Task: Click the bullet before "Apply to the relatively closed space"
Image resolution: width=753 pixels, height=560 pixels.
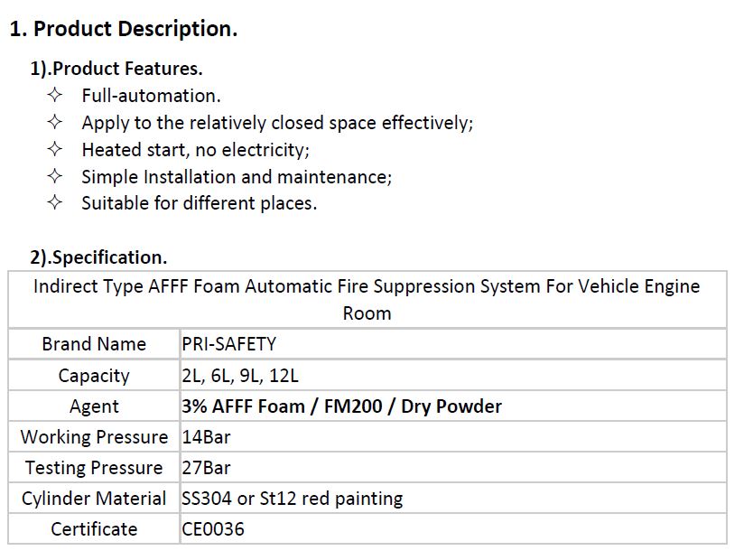Action: (x=55, y=122)
